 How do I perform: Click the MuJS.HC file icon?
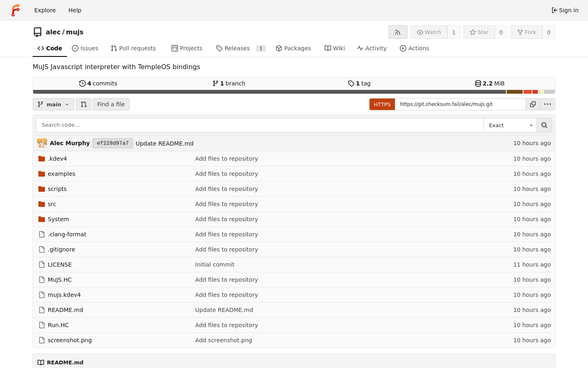[x=42, y=280]
